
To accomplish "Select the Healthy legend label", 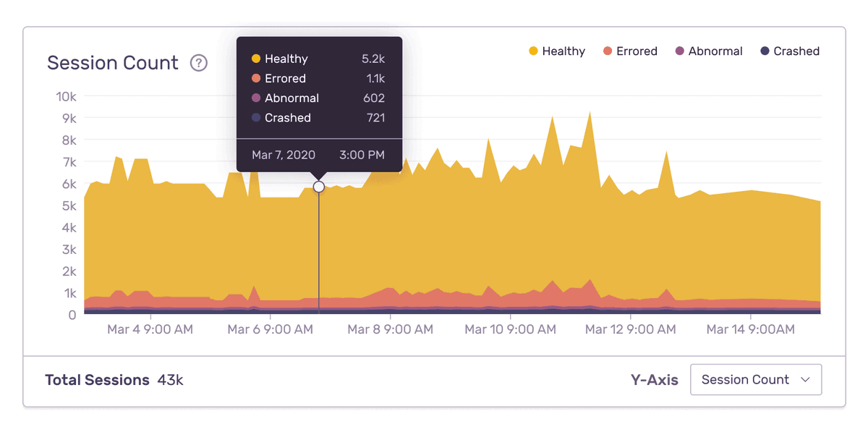I will click(566, 51).
